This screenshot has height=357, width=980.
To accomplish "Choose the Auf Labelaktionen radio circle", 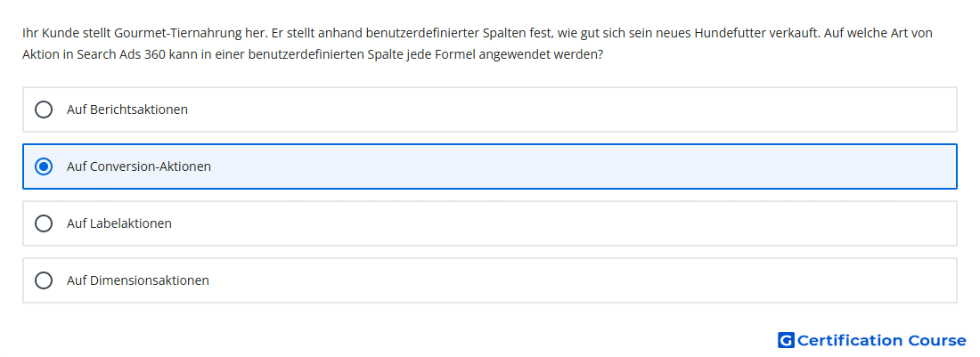I will pos(44,223).
